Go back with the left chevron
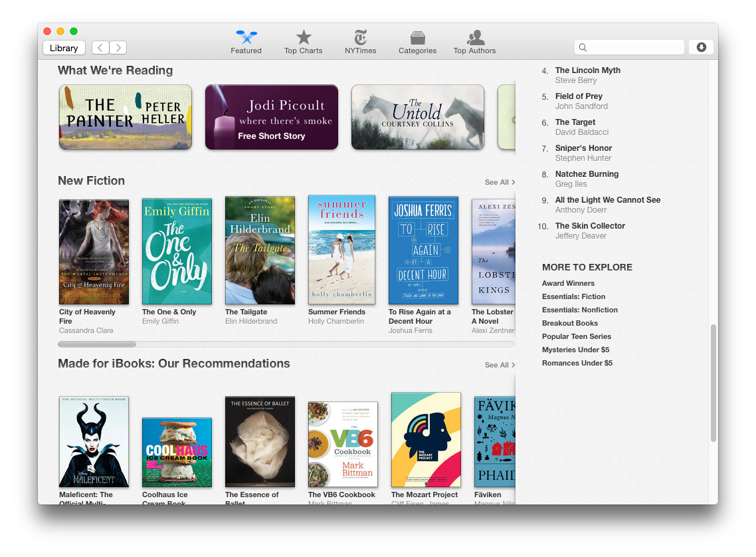The height and width of the screenshot is (557, 756). [100, 48]
